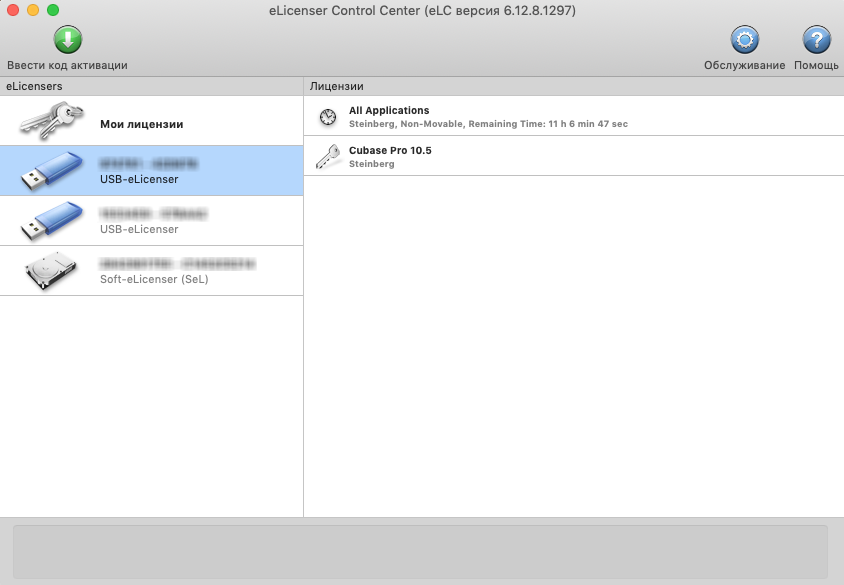Click the Remaining Time details text
Image resolution: width=844 pixels, height=585 pixels.
pyautogui.click(x=548, y=124)
